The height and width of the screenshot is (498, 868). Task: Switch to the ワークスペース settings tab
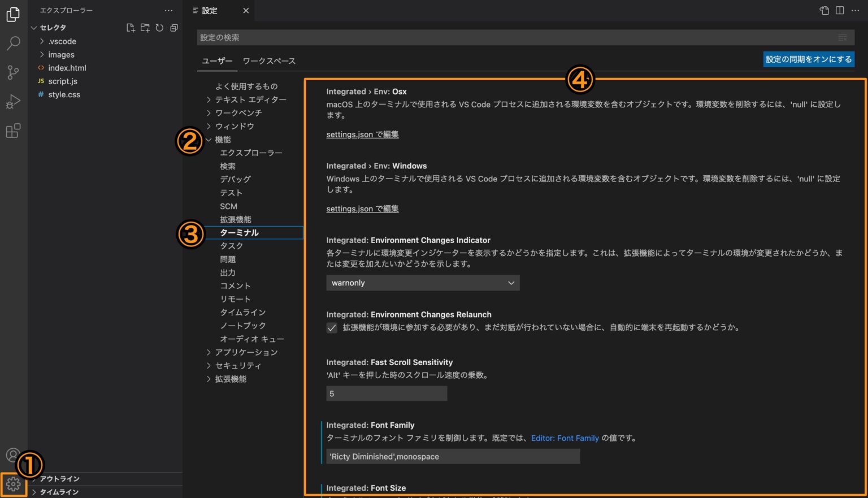pos(269,61)
